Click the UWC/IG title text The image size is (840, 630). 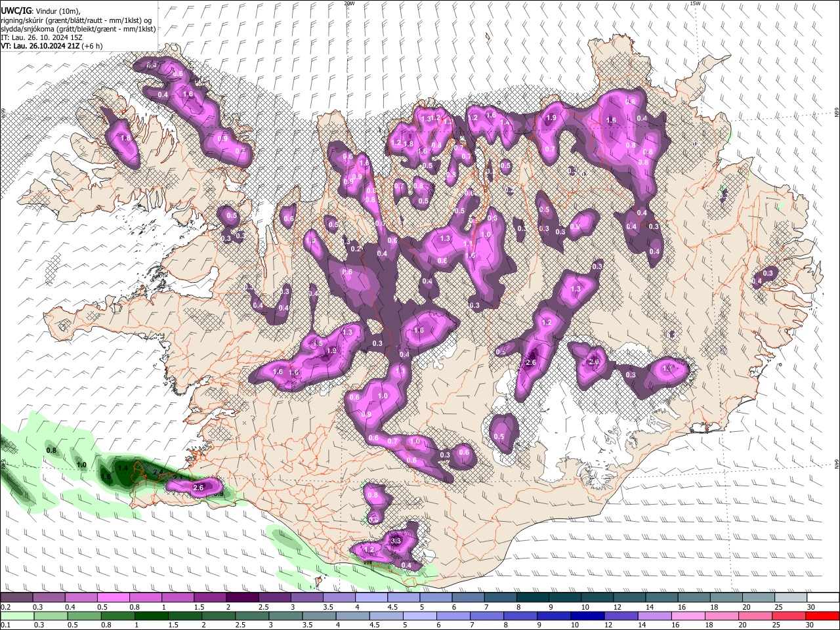(16, 10)
